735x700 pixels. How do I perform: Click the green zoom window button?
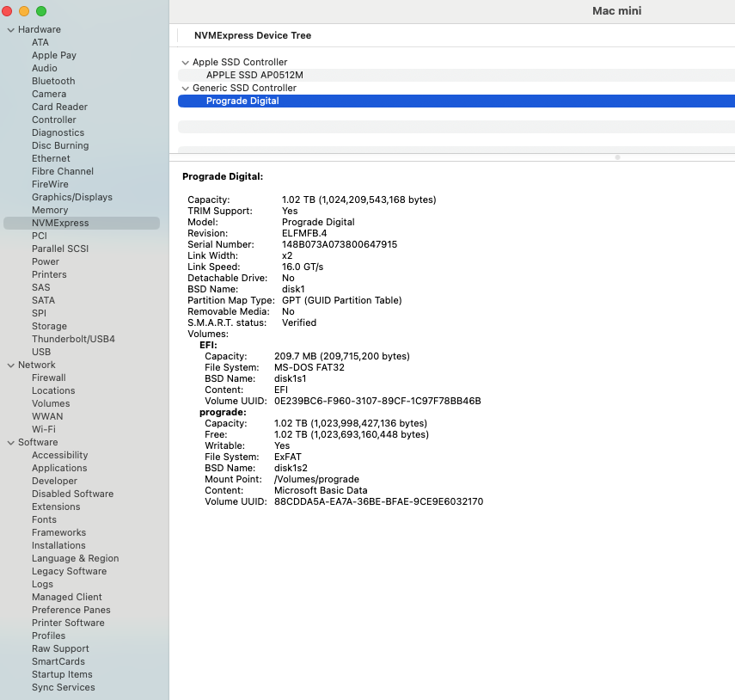pyautogui.click(x=41, y=11)
